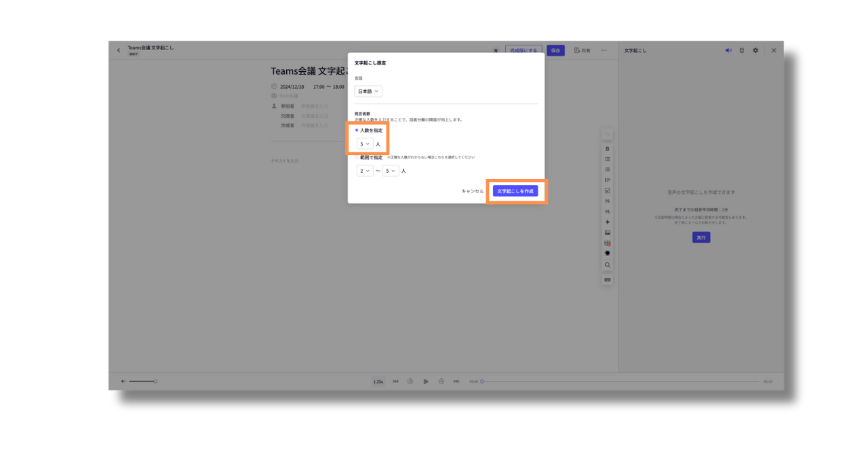The width and height of the screenshot is (868, 454).
Task: Open the exact speaker count dropdown
Action: click(365, 144)
